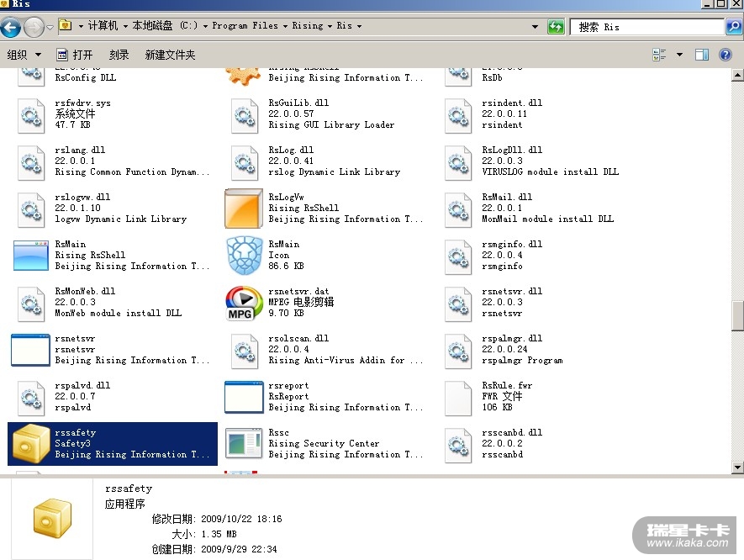
Task: Open the address bar history dropdown
Action: [x=535, y=27]
